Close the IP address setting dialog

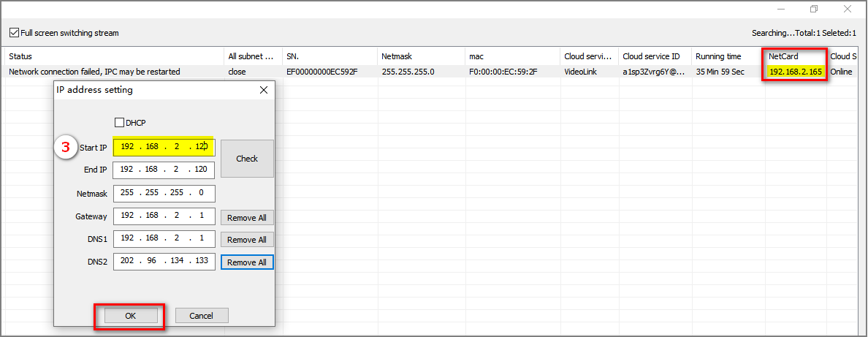tap(264, 90)
